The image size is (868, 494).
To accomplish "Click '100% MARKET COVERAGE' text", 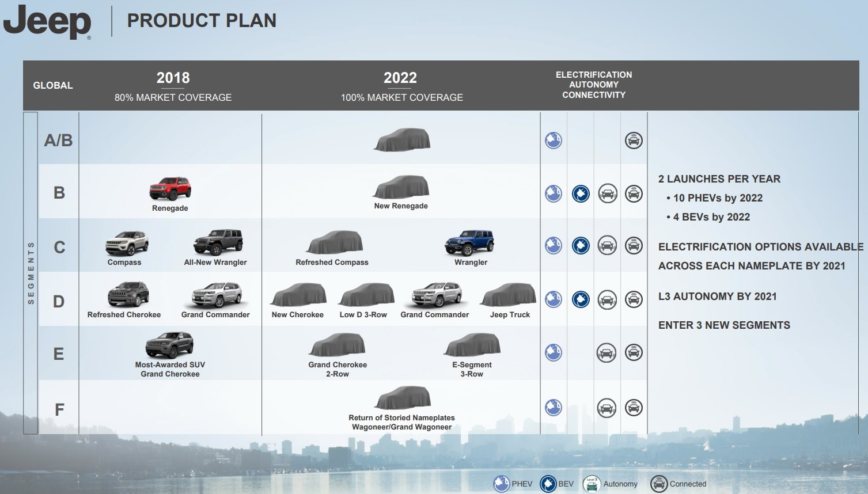I will [401, 98].
